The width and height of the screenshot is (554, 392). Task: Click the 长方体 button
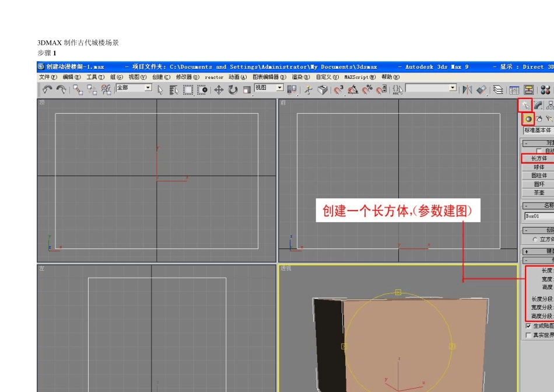point(538,158)
